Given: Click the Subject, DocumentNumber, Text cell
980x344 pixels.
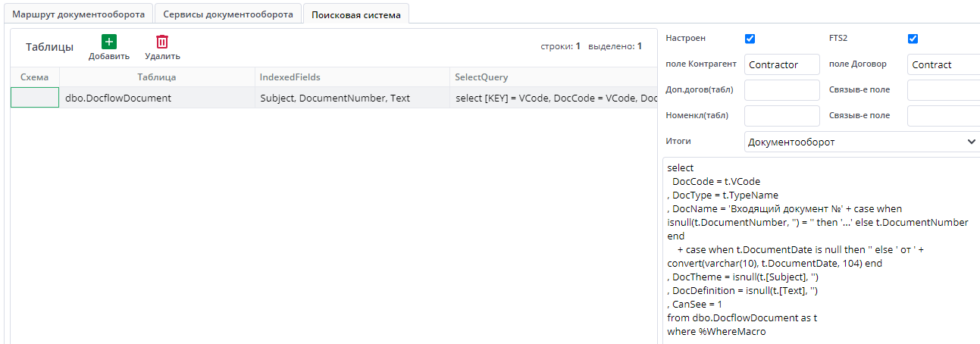Looking at the screenshot, I should tap(352, 98).
